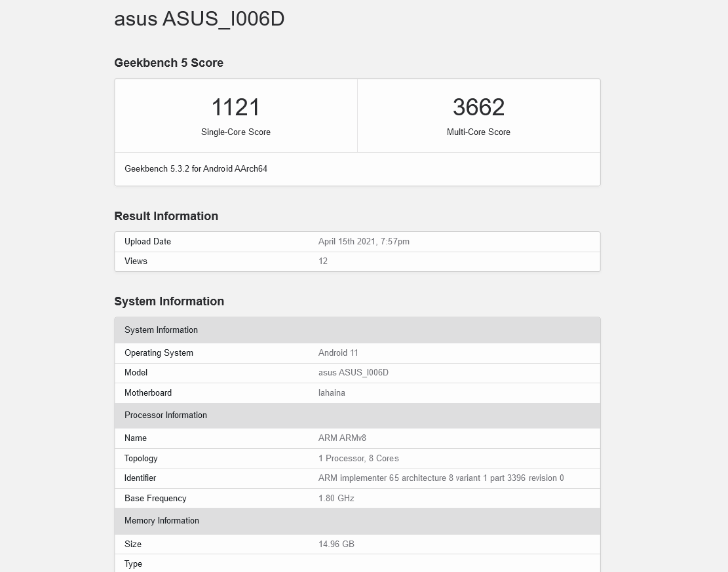Click the Result Information heading
Viewport: 728px width, 572px height.
(x=166, y=216)
